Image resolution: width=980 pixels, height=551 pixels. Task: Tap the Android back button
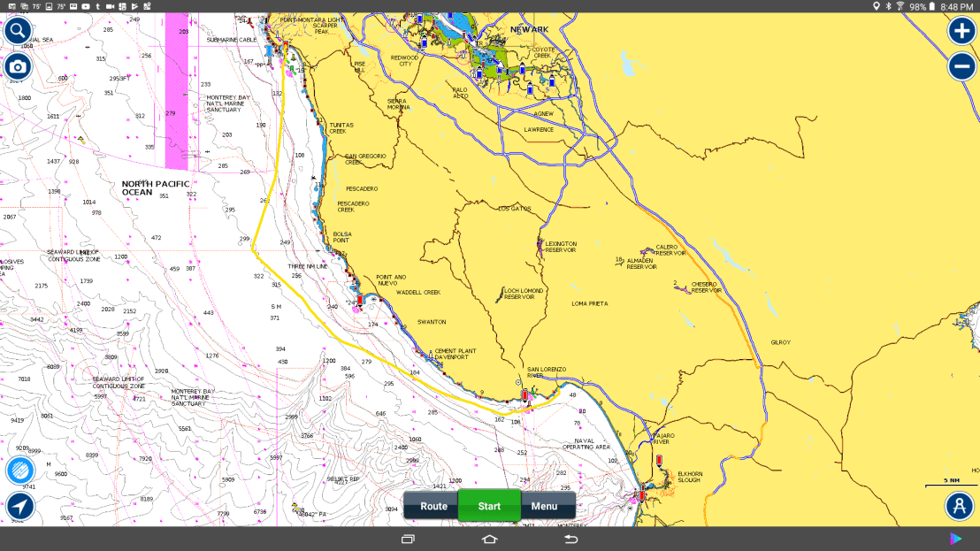pyautogui.click(x=571, y=540)
